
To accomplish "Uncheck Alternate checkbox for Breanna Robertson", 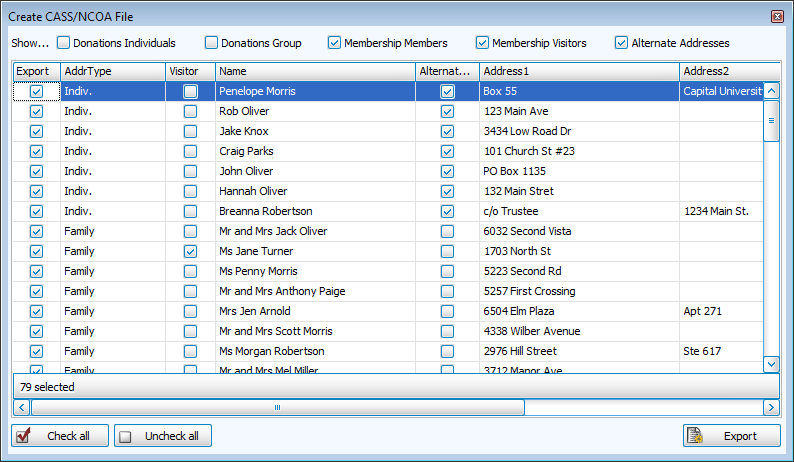I will (447, 211).
